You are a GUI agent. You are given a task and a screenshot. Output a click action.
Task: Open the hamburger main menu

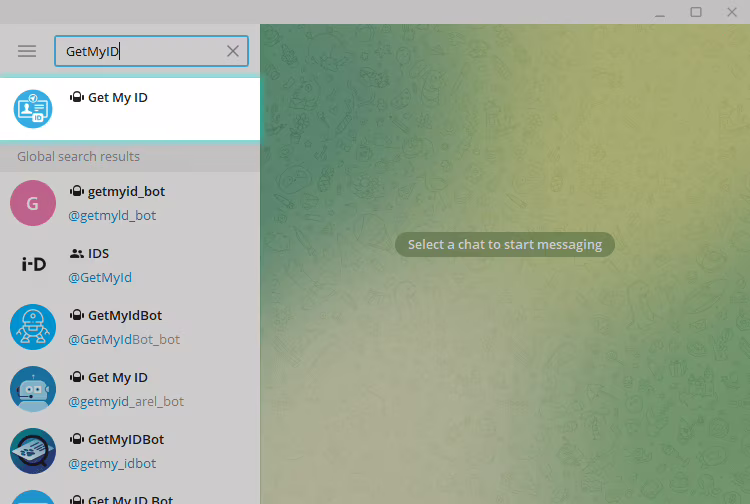pyautogui.click(x=27, y=51)
